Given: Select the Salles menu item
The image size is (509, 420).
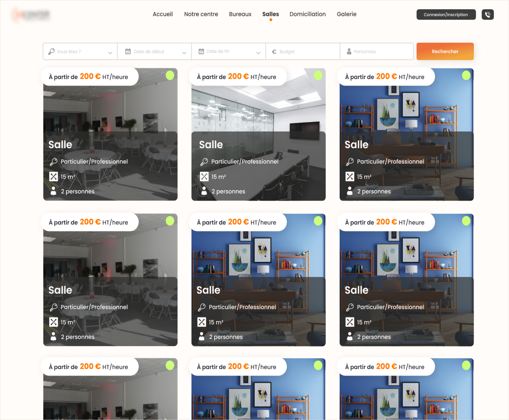Looking at the screenshot, I should click(x=271, y=14).
